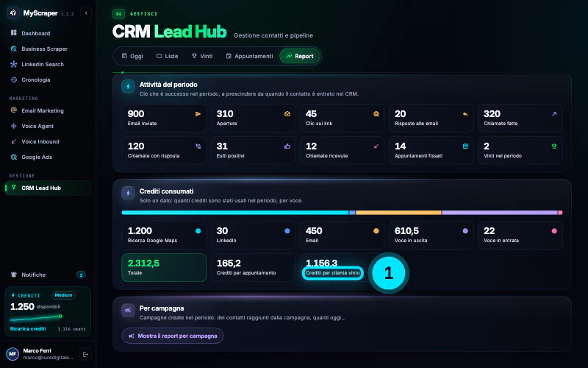Click the cyan Google Maps bar segment
Viewport: 588px width, 368px height.
[235, 213]
